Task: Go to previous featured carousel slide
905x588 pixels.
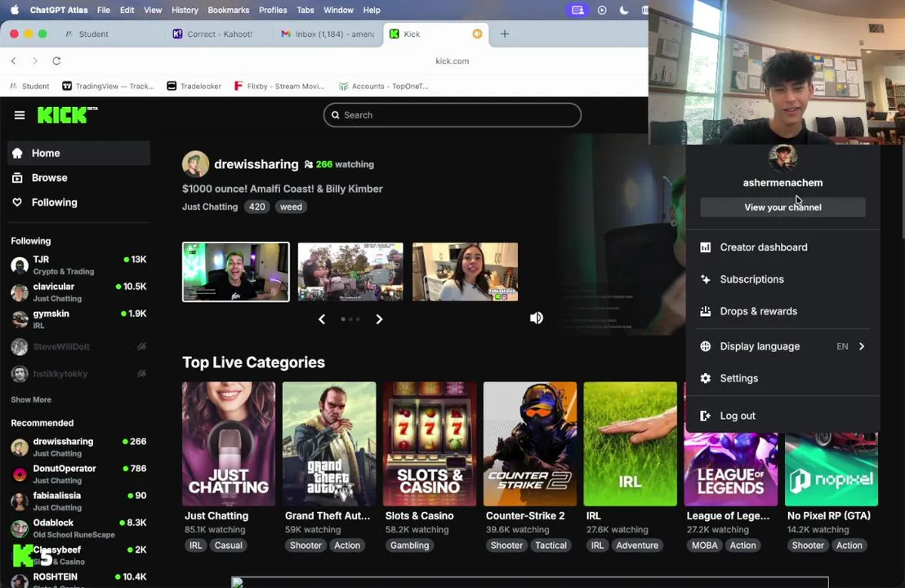Action: [x=322, y=319]
